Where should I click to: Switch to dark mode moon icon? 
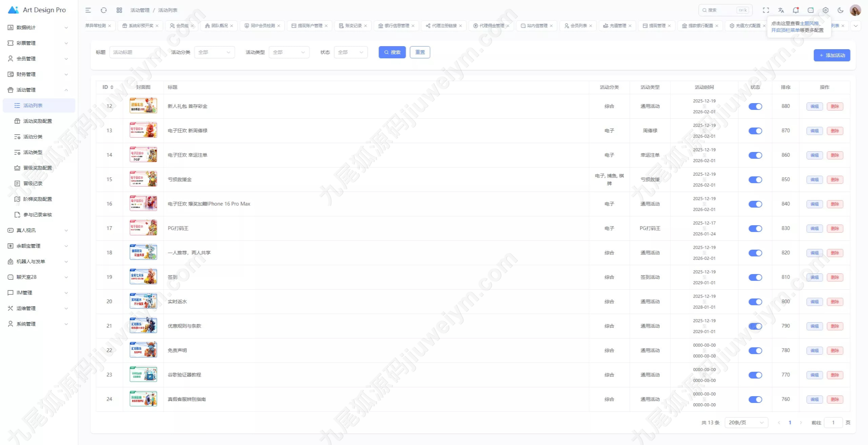841,10
